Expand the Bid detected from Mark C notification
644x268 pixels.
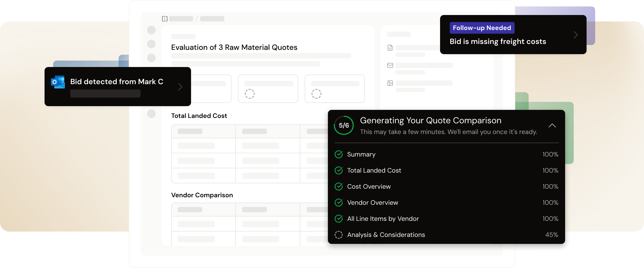(x=180, y=87)
